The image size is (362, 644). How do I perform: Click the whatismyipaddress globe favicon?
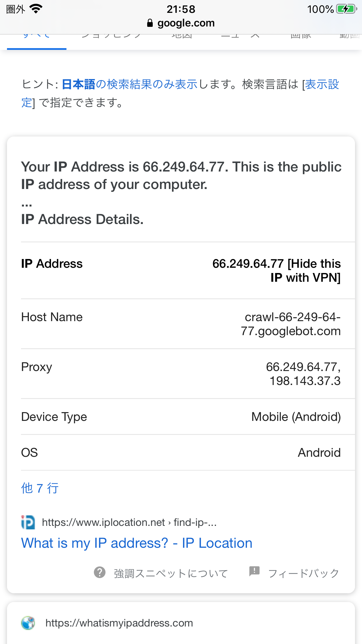click(x=28, y=623)
